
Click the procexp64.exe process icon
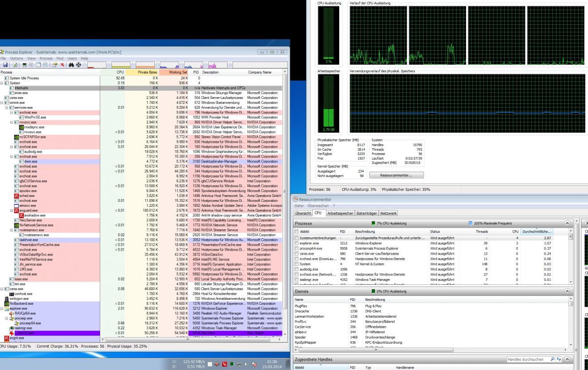pos(16,323)
